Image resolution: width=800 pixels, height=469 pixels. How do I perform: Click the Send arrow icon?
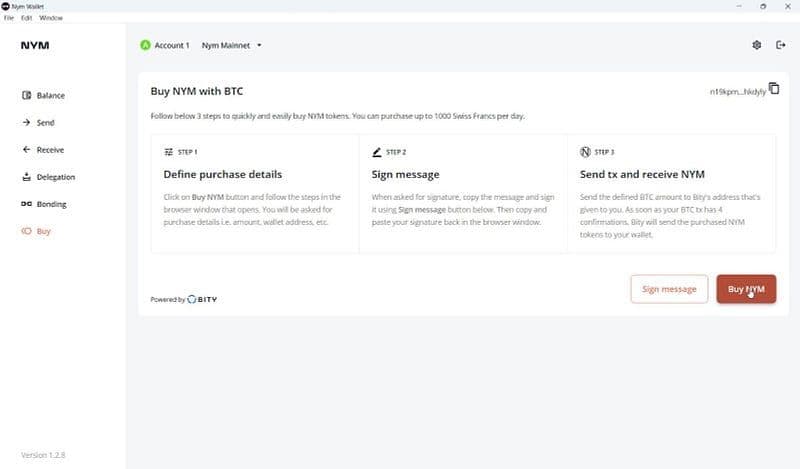click(x=26, y=123)
